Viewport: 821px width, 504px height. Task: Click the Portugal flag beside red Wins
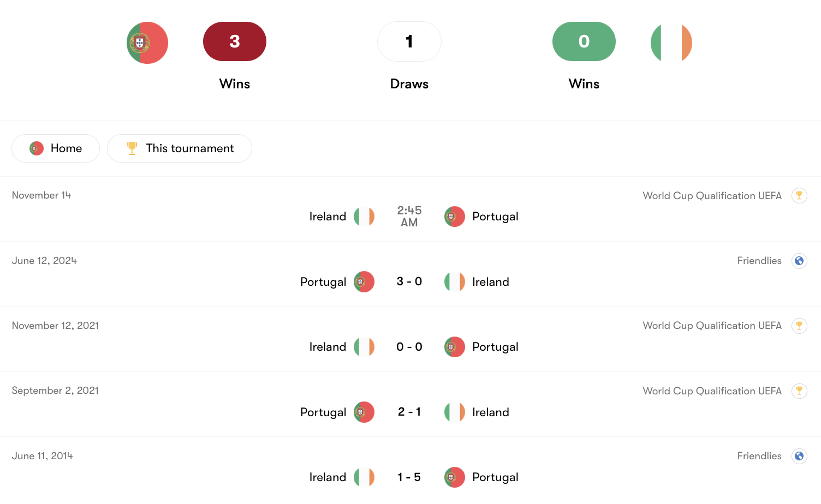click(147, 43)
